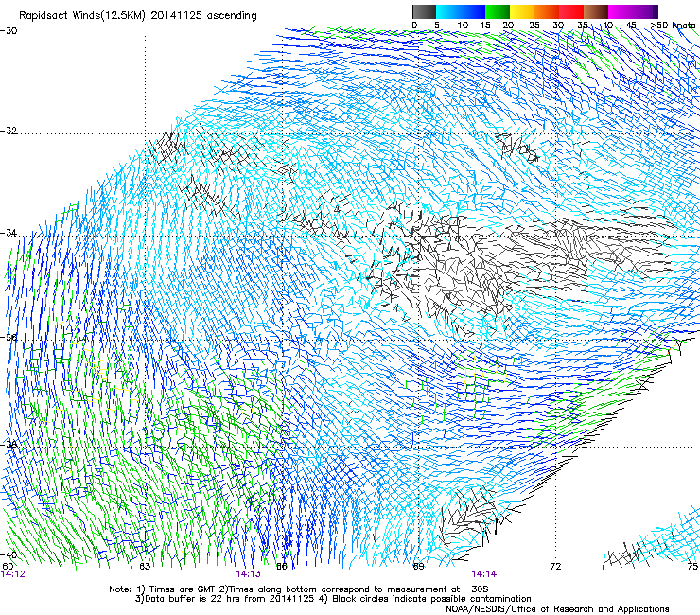The height and width of the screenshot is (615, 700).
Task: Click the latitude label -30
Action: [x=9, y=31]
